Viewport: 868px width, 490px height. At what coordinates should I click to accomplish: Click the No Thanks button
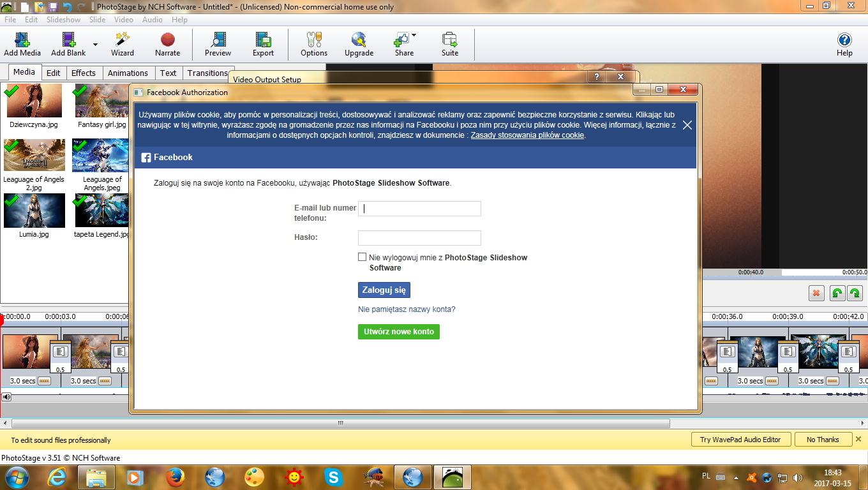point(823,440)
